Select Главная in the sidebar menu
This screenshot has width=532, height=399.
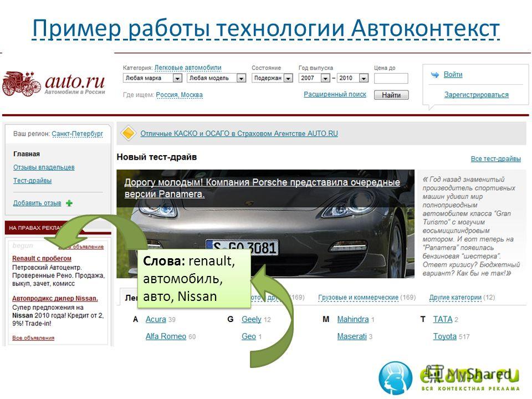point(27,154)
